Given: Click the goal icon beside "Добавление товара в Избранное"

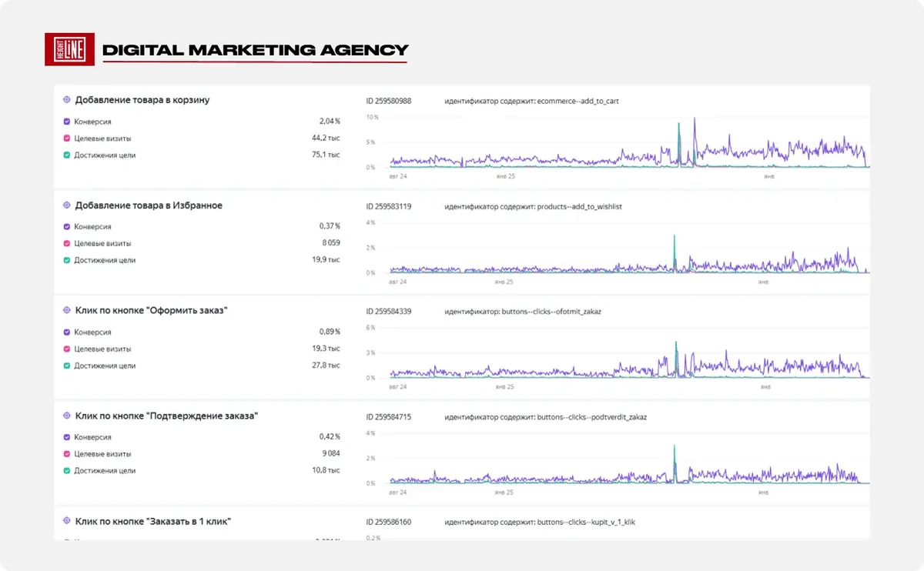Looking at the screenshot, I should pyautogui.click(x=67, y=205).
